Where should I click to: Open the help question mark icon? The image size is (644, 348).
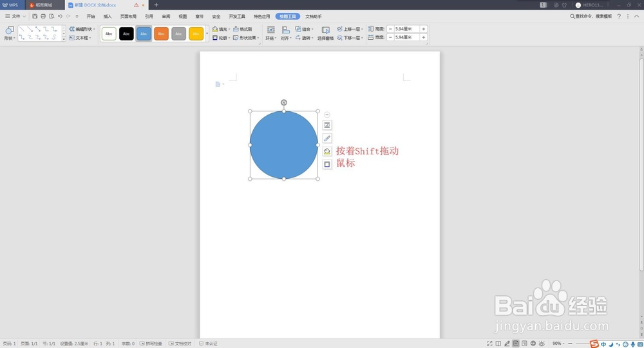(x=619, y=17)
